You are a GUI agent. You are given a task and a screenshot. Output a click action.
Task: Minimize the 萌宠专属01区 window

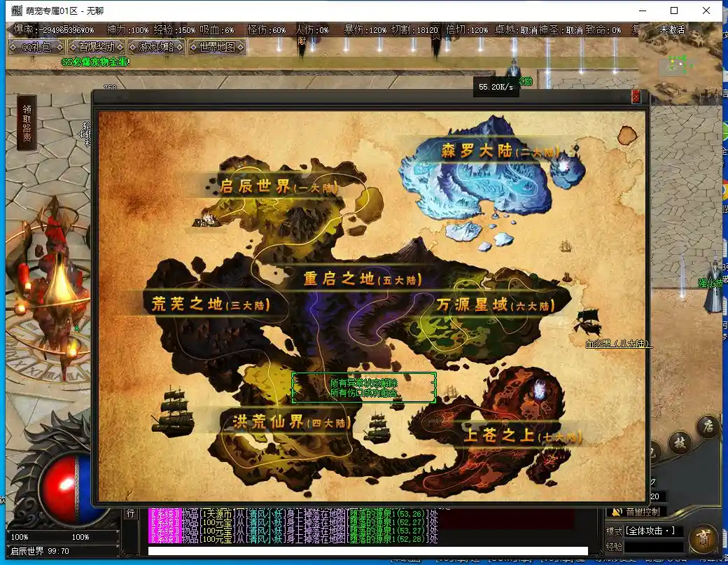(643, 11)
